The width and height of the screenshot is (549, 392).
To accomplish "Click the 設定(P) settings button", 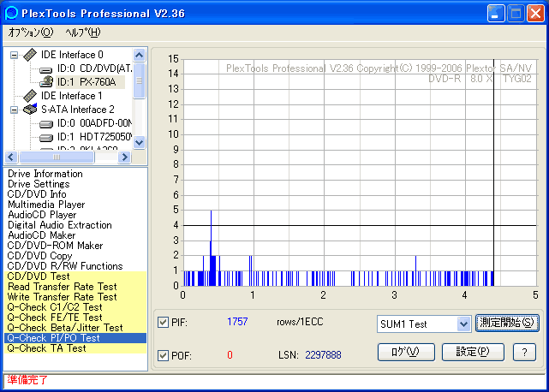I will [473, 352].
